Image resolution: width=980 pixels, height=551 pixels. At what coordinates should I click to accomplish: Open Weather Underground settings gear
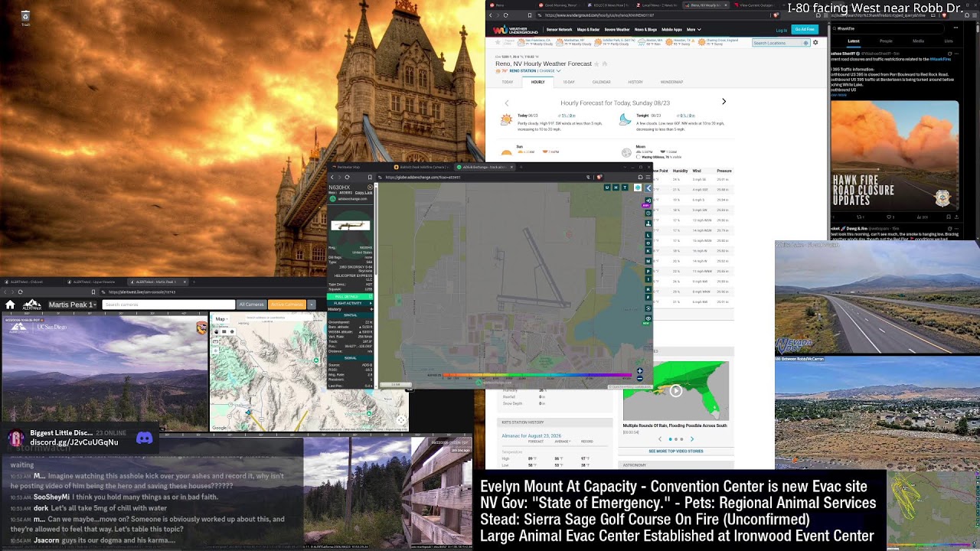pyautogui.click(x=815, y=43)
